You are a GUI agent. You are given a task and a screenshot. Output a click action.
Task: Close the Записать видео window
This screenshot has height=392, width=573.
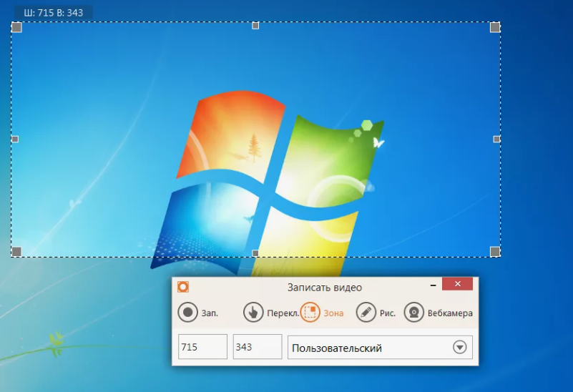(458, 284)
